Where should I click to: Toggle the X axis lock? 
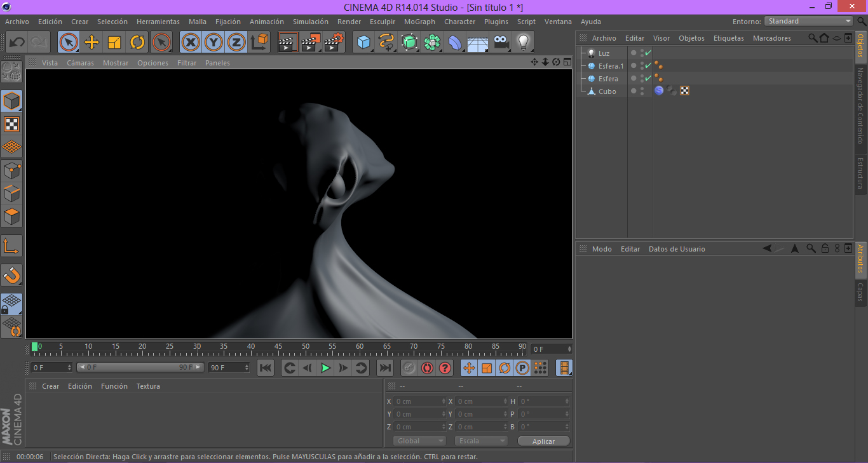[x=191, y=43]
